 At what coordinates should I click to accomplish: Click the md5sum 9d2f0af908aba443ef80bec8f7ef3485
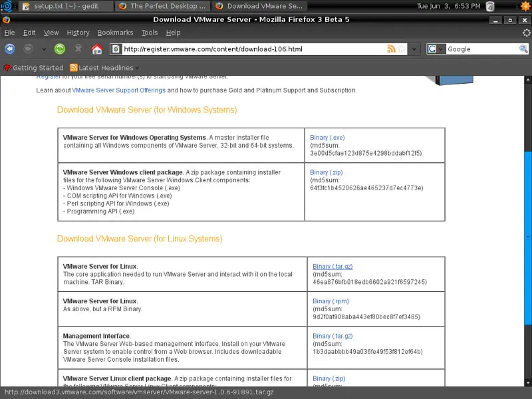[x=366, y=317]
